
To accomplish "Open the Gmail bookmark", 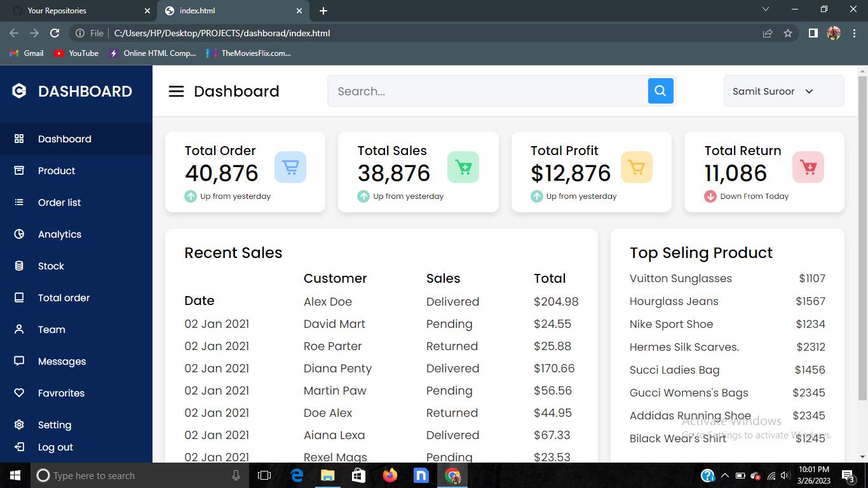I will point(27,53).
